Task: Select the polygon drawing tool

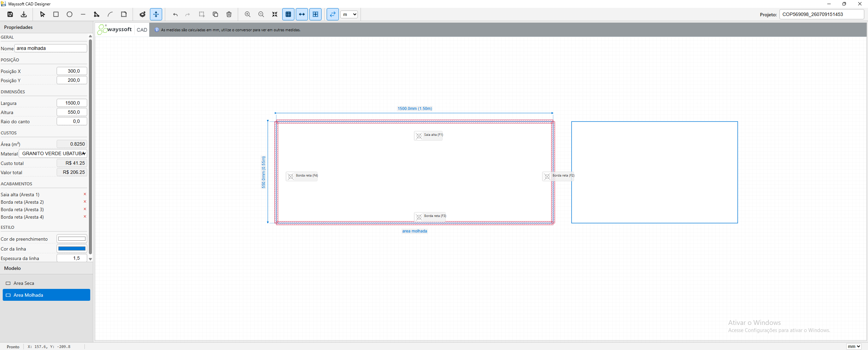Action: pyautogui.click(x=97, y=14)
